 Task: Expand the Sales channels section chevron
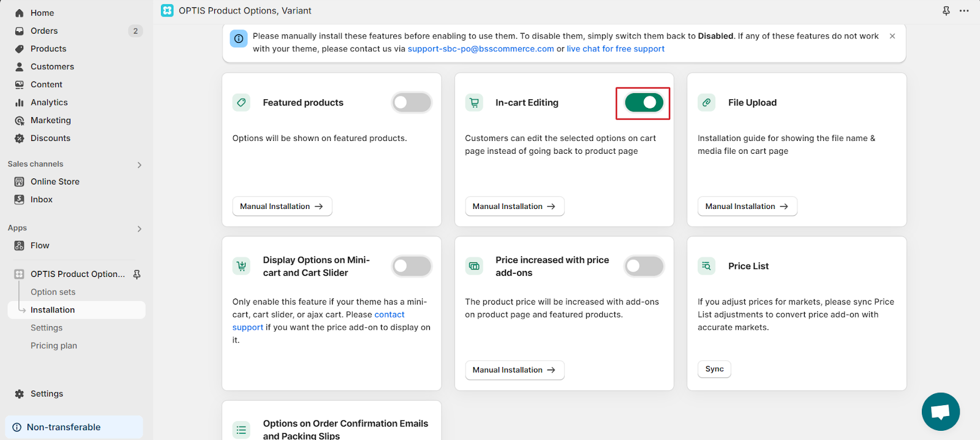tap(140, 165)
